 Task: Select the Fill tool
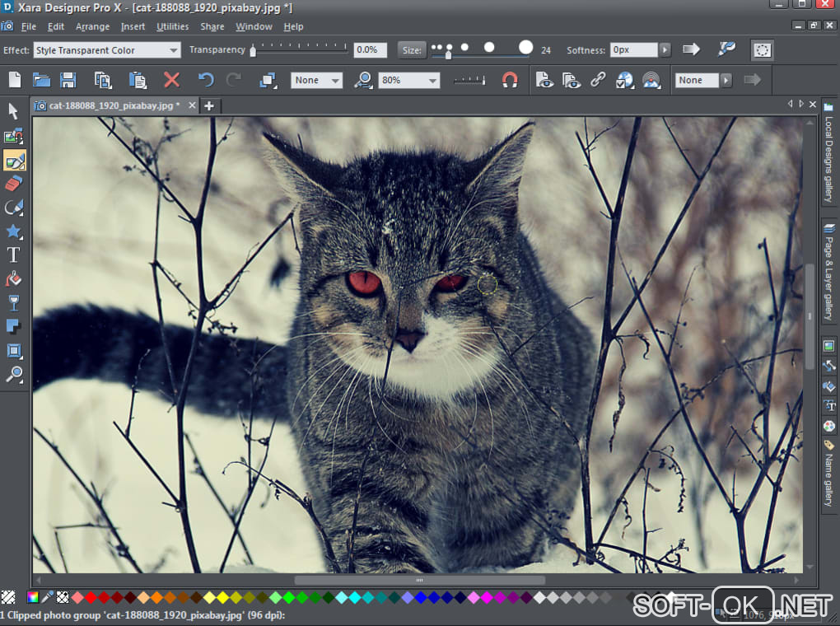click(13, 278)
